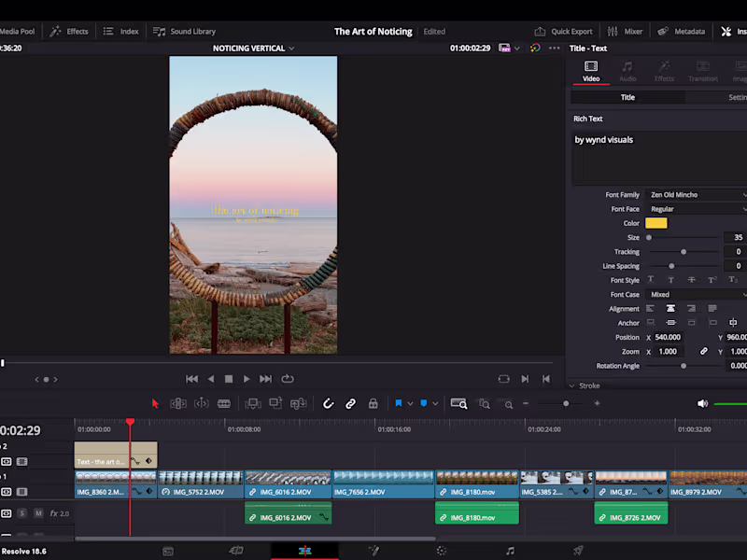Select the Blade Edit Mode tool
The image size is (747, 560).
tap(224, 404)
